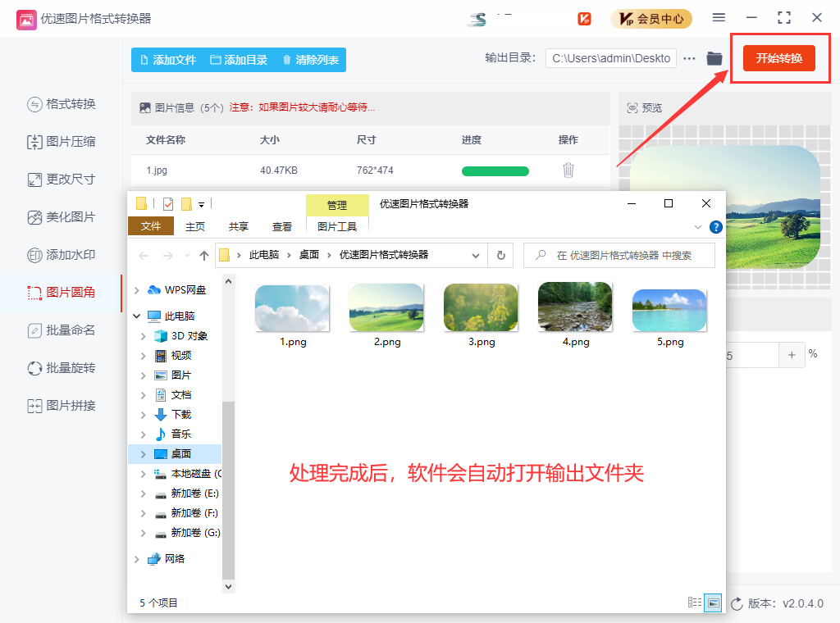
Task: Expand the Explorer ribbon chevron
Action: (x=697, y=227)
